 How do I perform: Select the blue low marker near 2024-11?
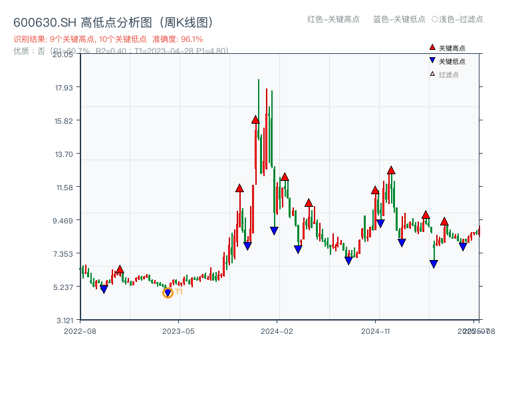click(x=381, y=222)
